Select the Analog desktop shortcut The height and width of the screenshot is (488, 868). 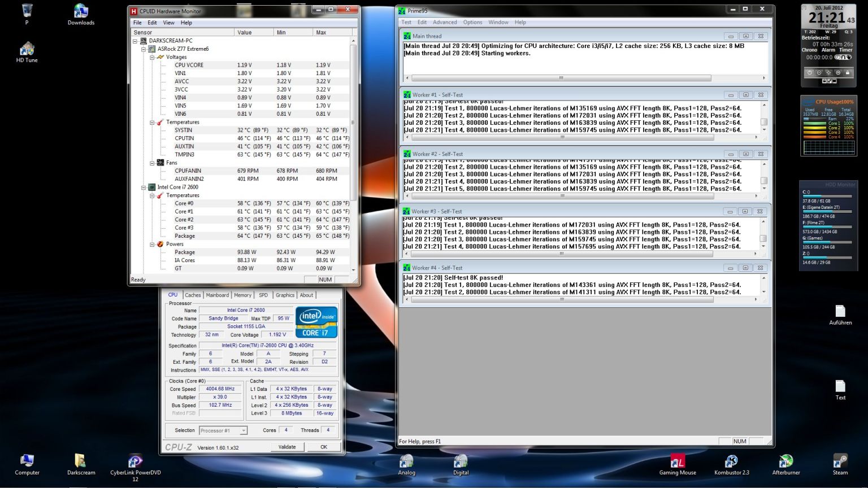(x=406, y=465)
